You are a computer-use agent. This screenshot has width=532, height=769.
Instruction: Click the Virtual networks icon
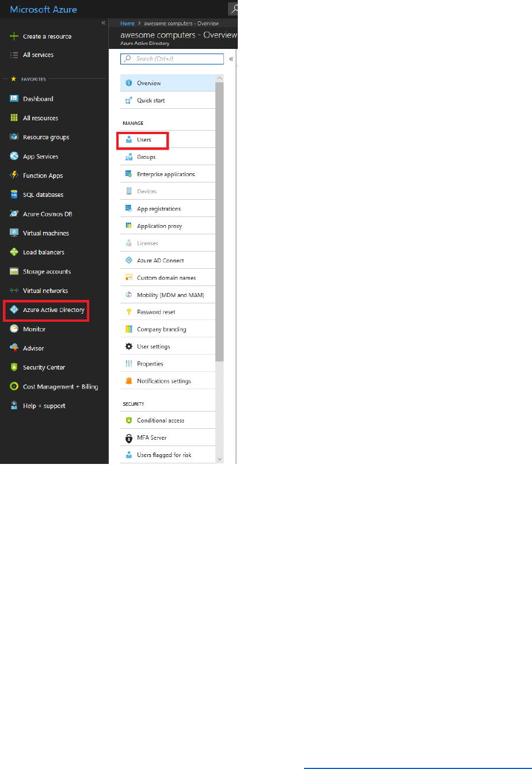(14, 291)
